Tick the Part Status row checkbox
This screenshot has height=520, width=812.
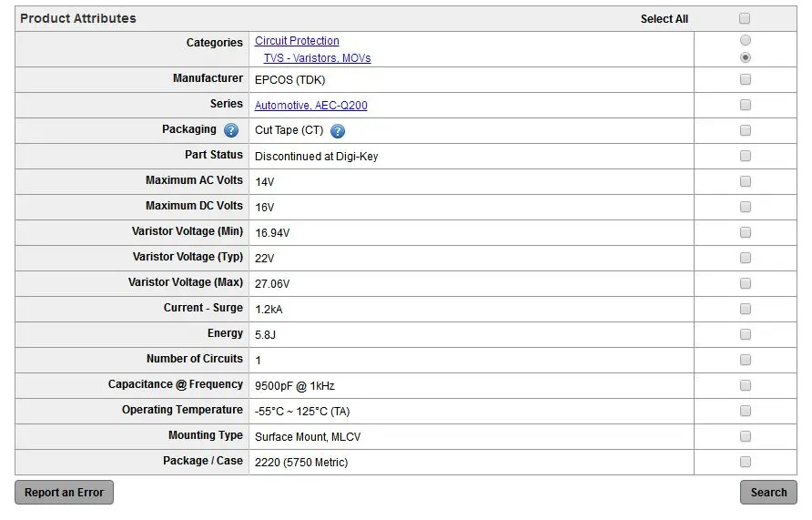(x=746, y=156)
